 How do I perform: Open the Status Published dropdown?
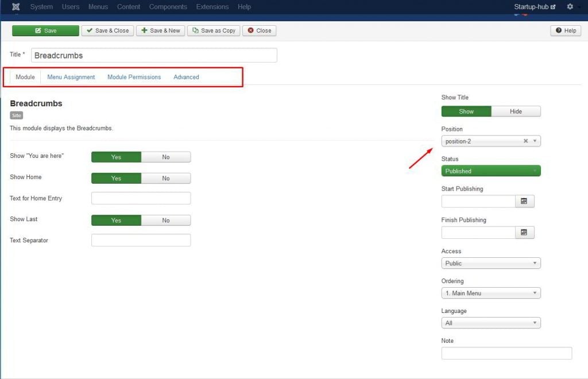[x=491, y=171]
